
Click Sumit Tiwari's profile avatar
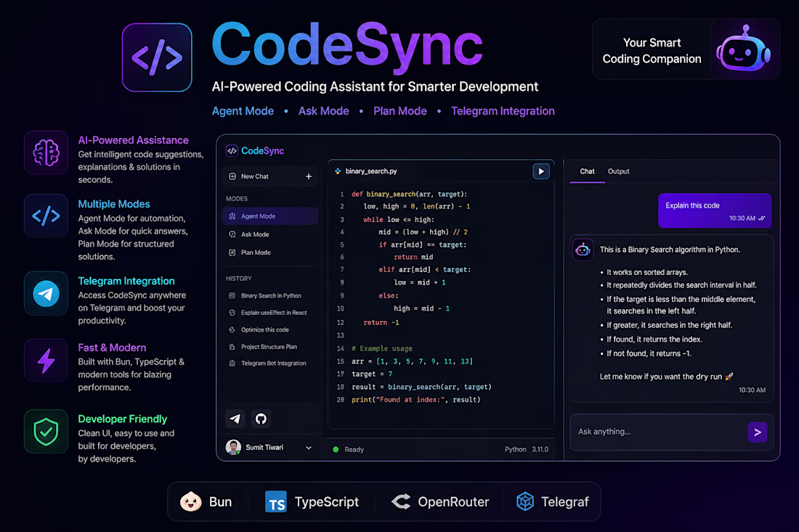[x=233, y=447]
